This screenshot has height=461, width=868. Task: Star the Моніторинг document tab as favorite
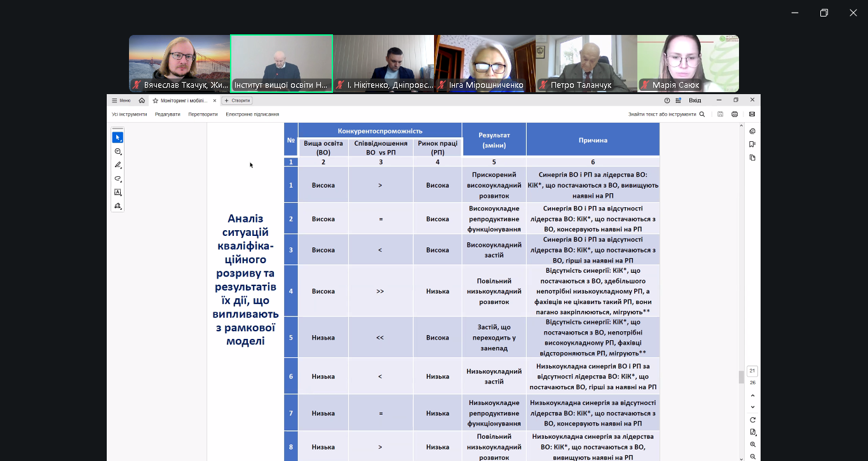click(155, 100)
